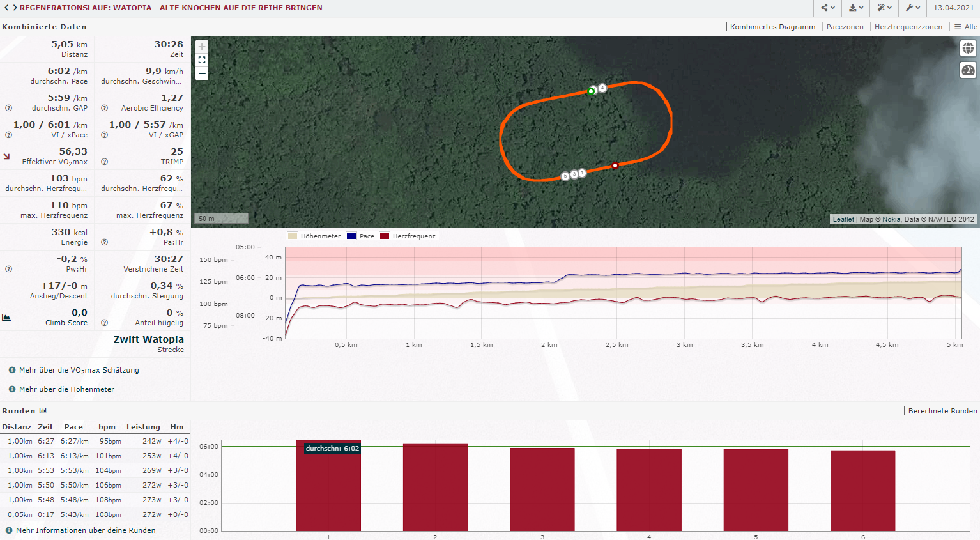Image resolution: width=980 pixels, height=540 pixels.
Task: Open Mehr über die VO2max Schätzung link
Action: click(79, 370)
